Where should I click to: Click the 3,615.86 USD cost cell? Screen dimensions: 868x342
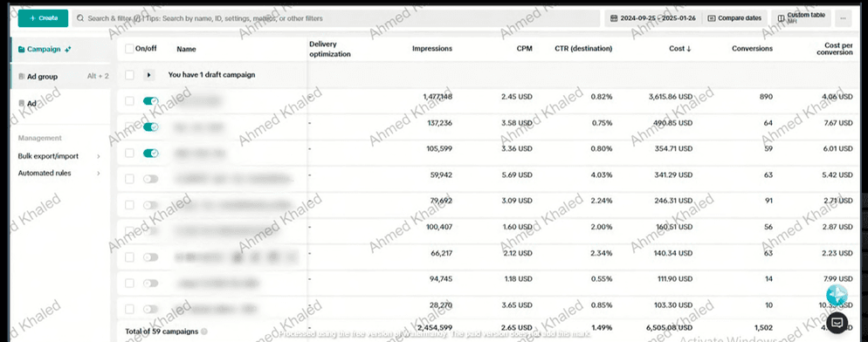(x=671, y=97)
